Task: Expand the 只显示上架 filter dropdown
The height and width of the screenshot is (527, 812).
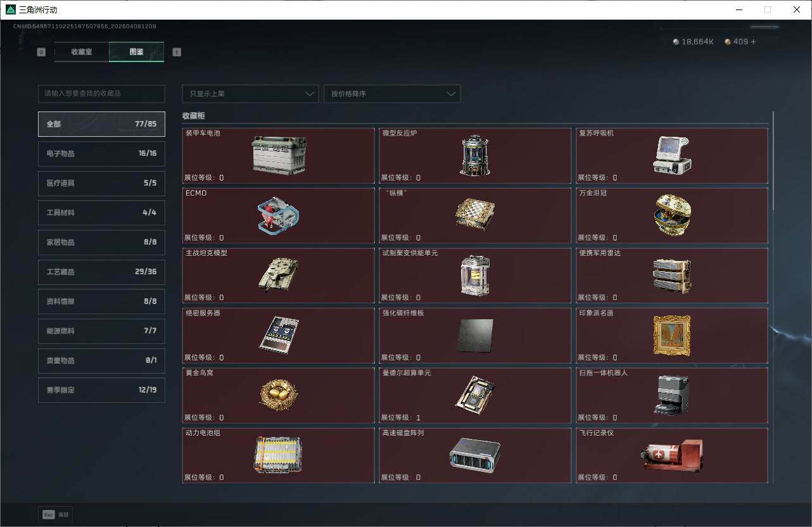Action: pyautogui.click(x=250, y=94)
